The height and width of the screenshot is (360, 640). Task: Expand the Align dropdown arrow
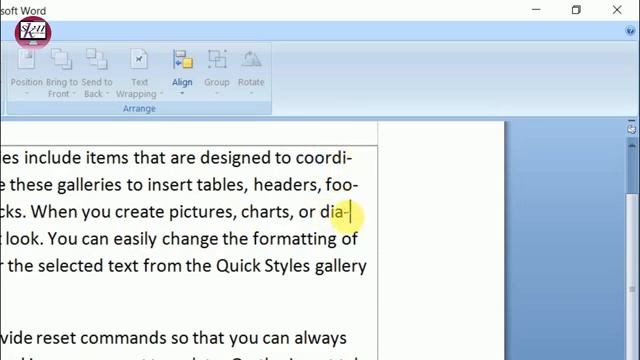click(182, 93)
